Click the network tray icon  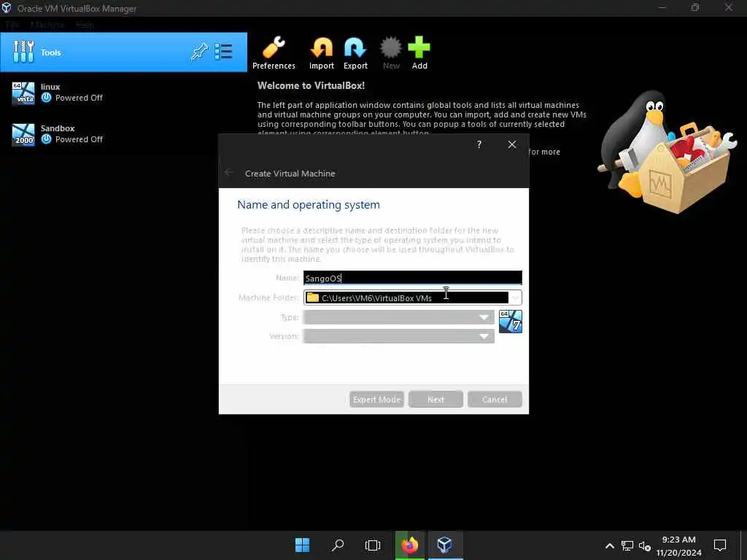point(627,545)
